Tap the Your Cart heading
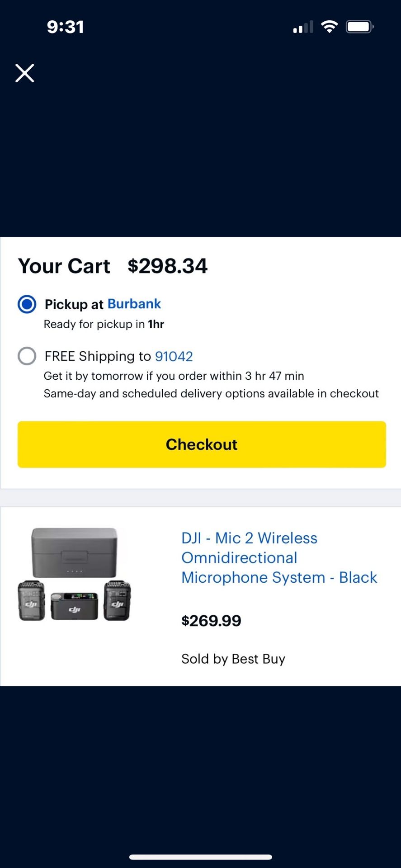401x868 pixels. tap(63, 266)
